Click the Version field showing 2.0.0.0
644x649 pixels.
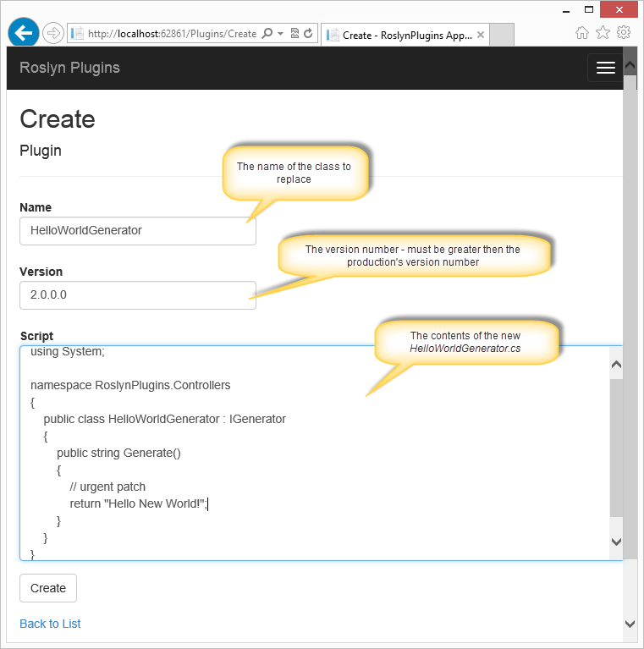(x=138, y=295)
